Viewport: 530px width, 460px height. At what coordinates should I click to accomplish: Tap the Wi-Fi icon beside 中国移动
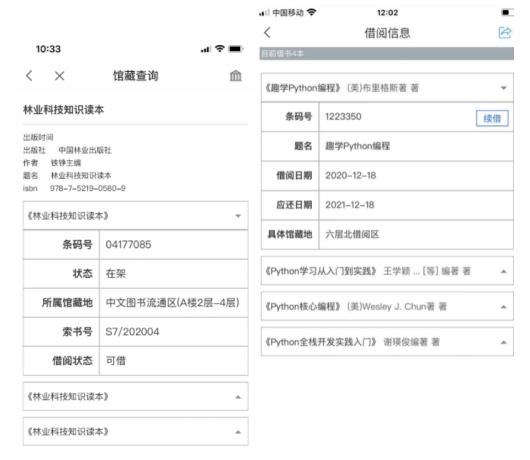coord(311,13)
